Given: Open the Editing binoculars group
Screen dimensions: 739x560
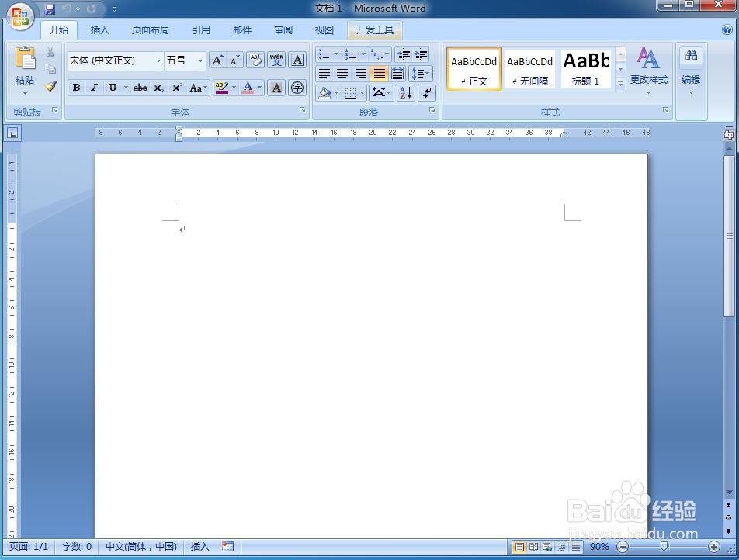Looking at the screenshot, I should (691, 71).
